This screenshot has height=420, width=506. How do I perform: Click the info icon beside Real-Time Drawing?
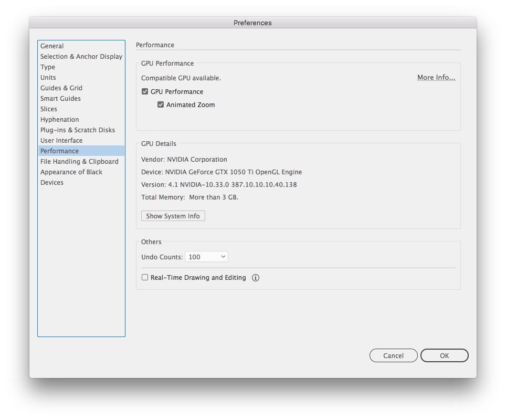256,278
